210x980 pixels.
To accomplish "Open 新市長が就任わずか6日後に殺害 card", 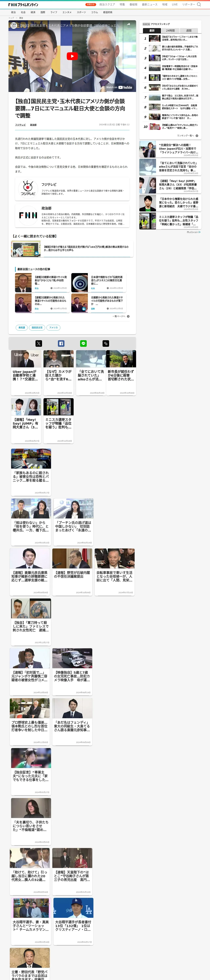I will [x=121, y=373].
